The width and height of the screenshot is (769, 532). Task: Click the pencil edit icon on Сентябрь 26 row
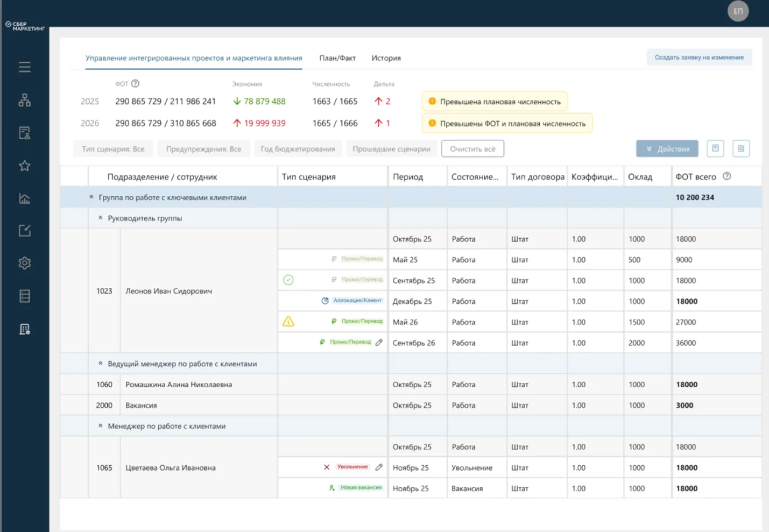(x=379, y=342)
